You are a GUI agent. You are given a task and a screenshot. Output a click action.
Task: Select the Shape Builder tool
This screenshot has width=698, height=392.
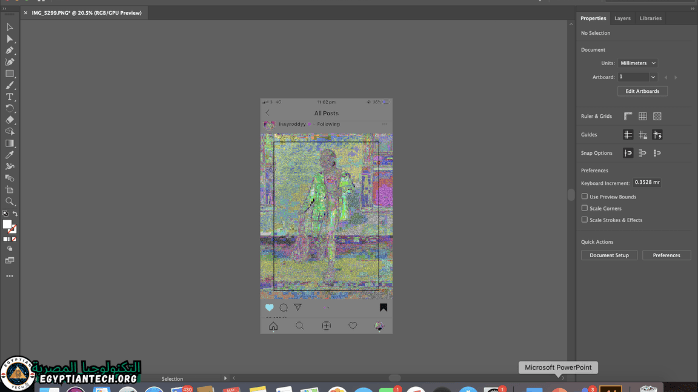click(9, 132)
